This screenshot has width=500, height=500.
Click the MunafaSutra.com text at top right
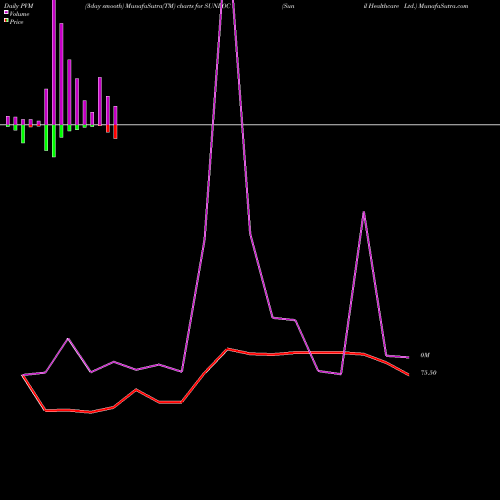(443, 6)
